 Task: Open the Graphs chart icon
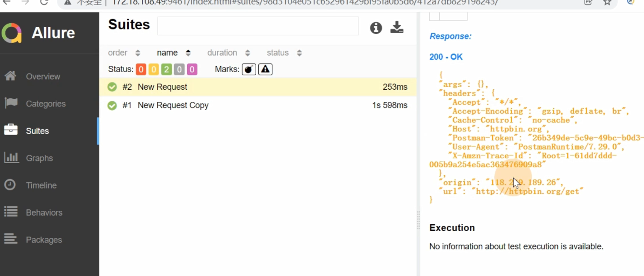point(11,158)
